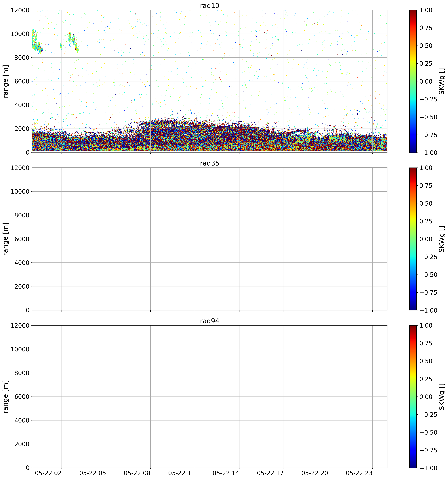
Task: Click the '05-22 08' x-axis tick label
Action: coord(137,473)
